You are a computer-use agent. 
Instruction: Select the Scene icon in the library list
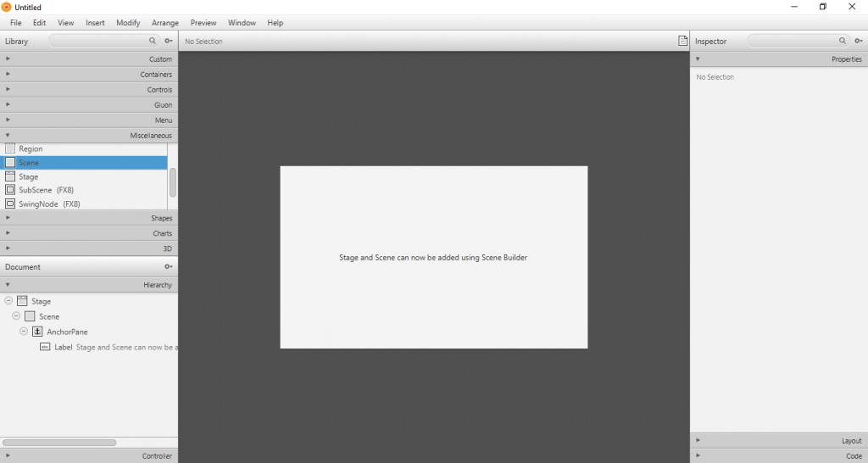coord(10,162)
